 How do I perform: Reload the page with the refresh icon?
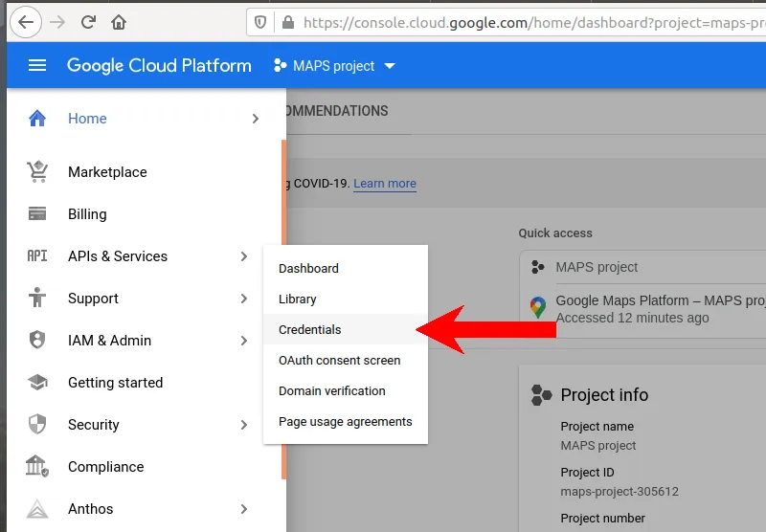(88, 22)
